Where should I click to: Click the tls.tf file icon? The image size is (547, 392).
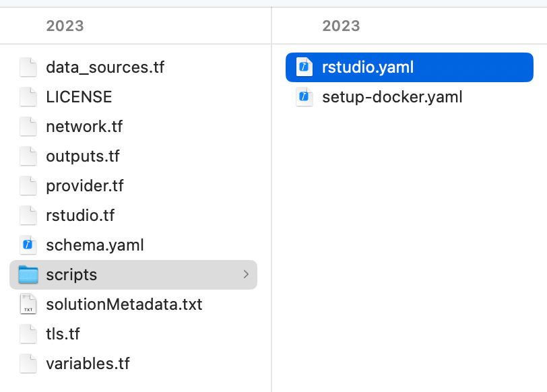click(x=28, y=334)
